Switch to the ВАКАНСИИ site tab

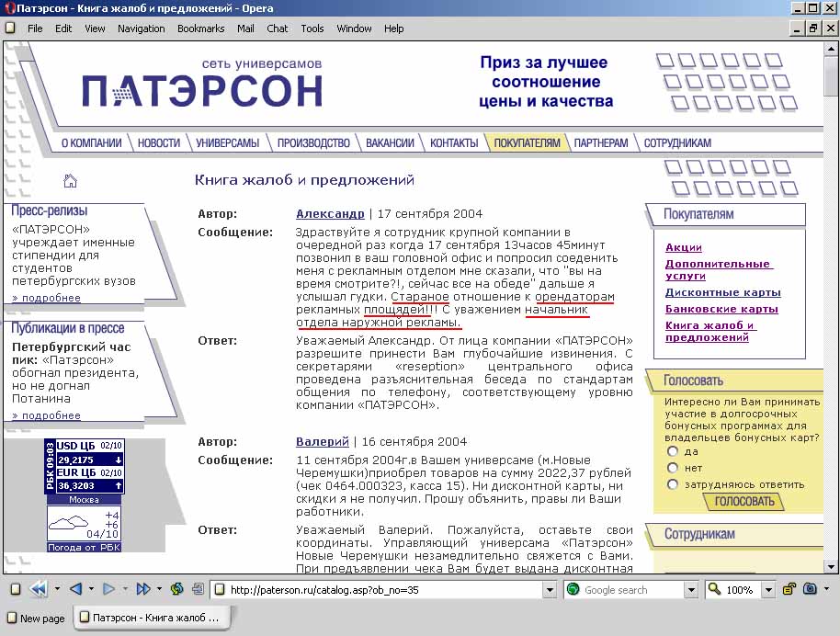pos(390,143)
